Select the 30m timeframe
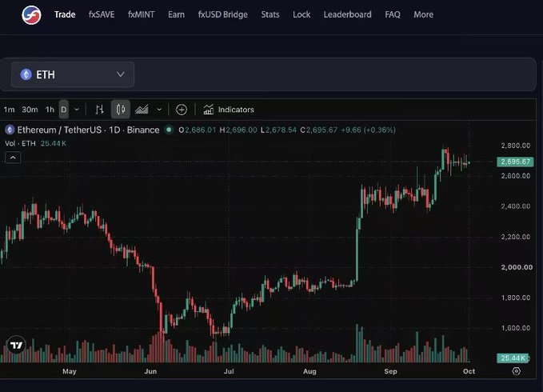 pos(30,110)
